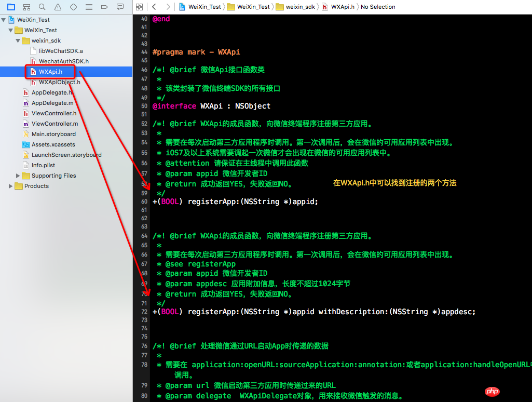Collapse the WeiXin_Test group folder
This screenshot has width=532, height=402.
10,30
